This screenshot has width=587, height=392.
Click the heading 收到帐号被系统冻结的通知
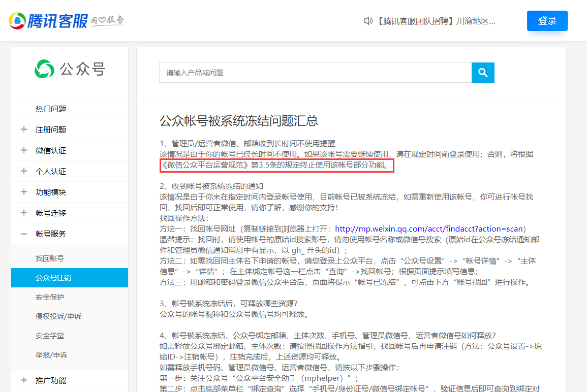click(218, 186)
